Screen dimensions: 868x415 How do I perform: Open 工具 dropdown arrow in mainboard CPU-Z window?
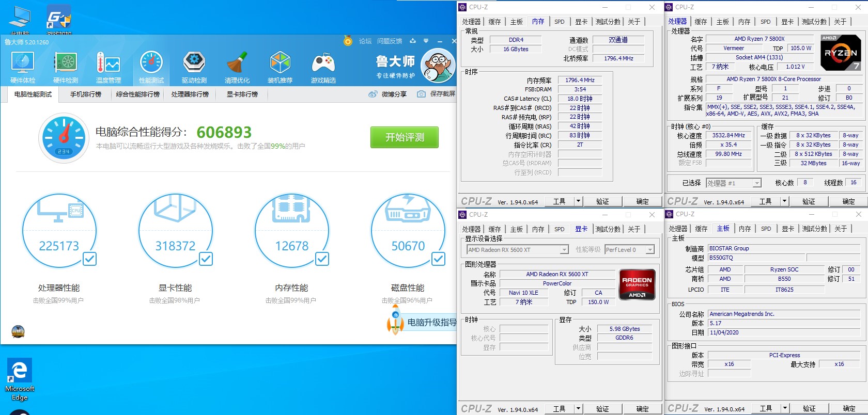tap(784, 408)
